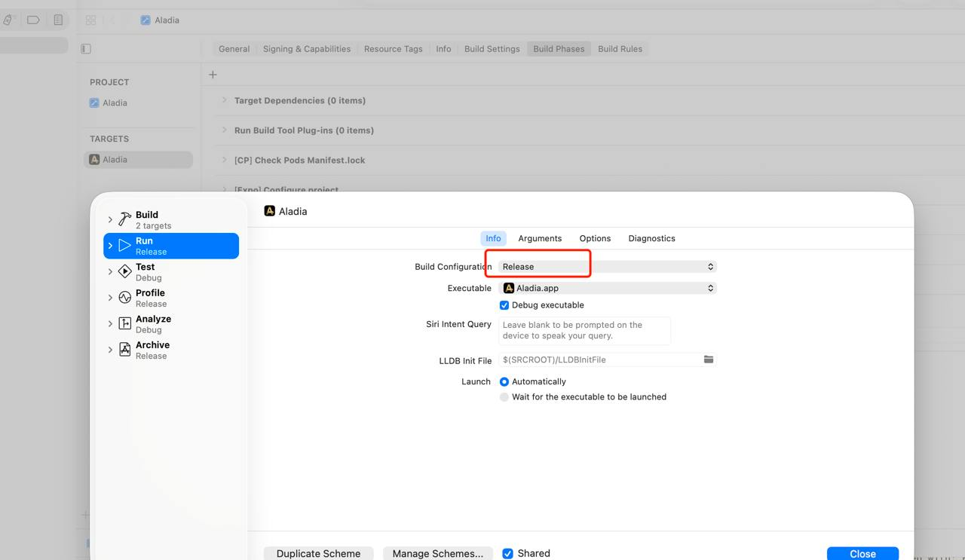Click into the Siri Intent Query field

(584, 331)
